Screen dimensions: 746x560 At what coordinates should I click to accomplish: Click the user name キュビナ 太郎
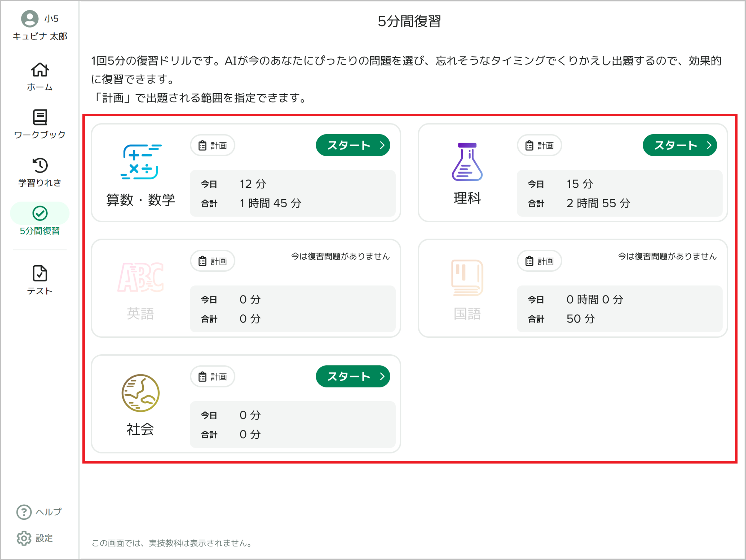pos(40,36)
